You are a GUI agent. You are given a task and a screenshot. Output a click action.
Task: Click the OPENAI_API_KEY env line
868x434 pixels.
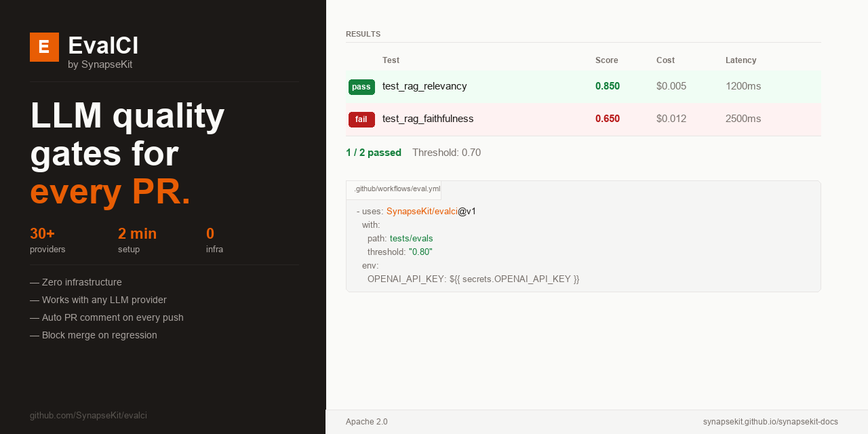pyautogui.click(x=473, y=279)
